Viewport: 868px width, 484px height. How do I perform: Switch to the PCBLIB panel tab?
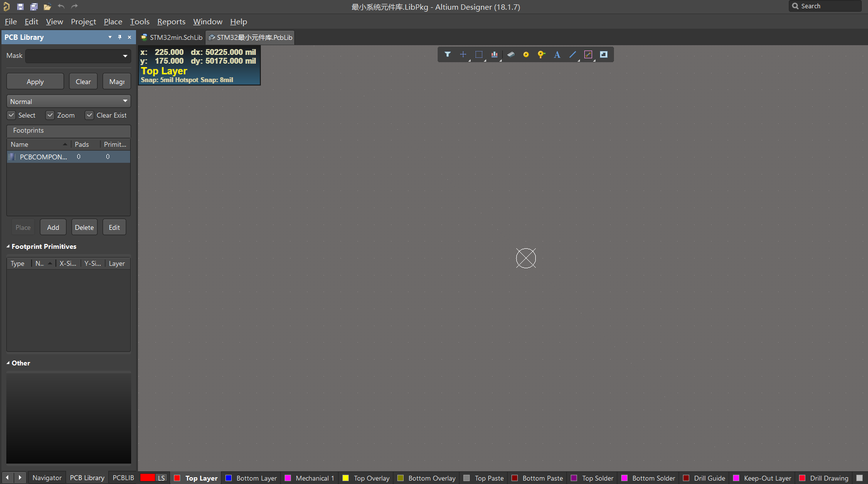tap(123, 478)
